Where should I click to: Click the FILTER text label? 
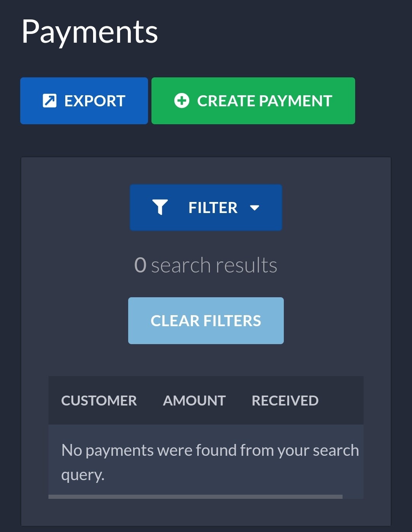click(x=213, y=208)
